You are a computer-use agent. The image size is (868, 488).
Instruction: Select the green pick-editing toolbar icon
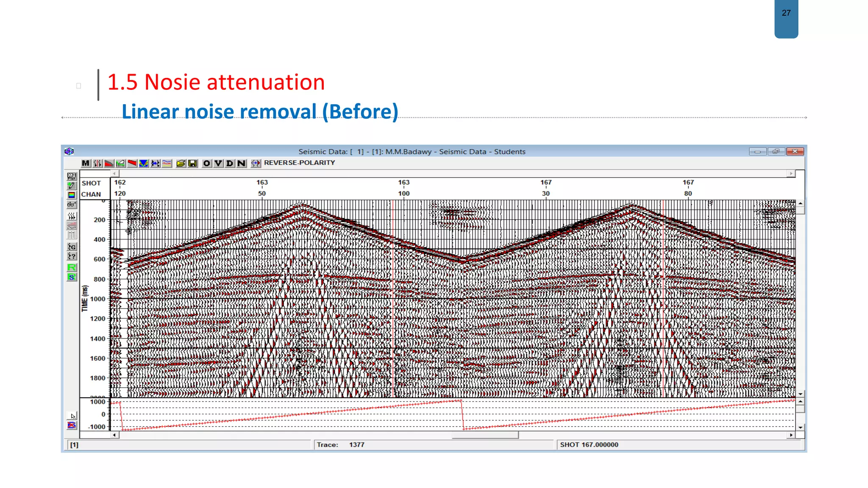[120, 163]
